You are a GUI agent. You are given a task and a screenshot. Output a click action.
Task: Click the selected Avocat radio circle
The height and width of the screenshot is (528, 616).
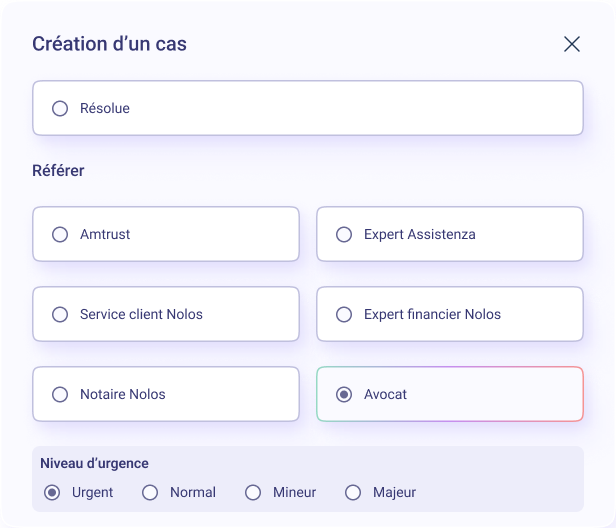pyautogui.click(x=344, y=394)
